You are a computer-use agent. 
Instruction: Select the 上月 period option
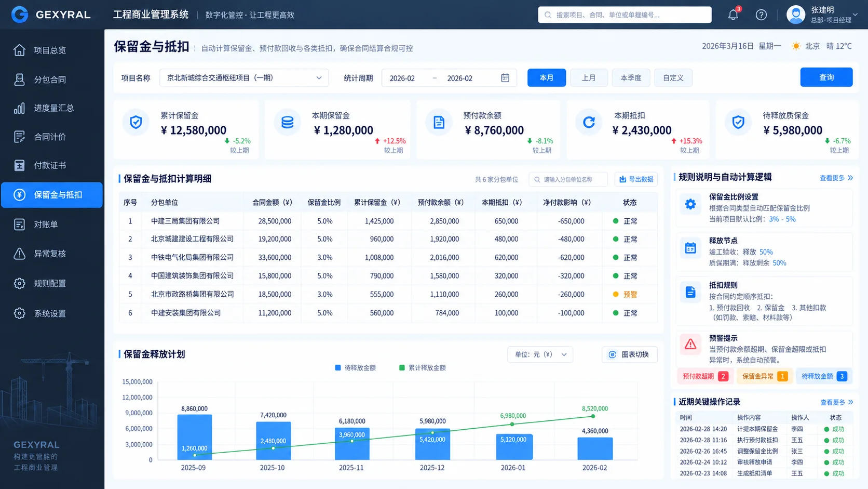(589, 78)
